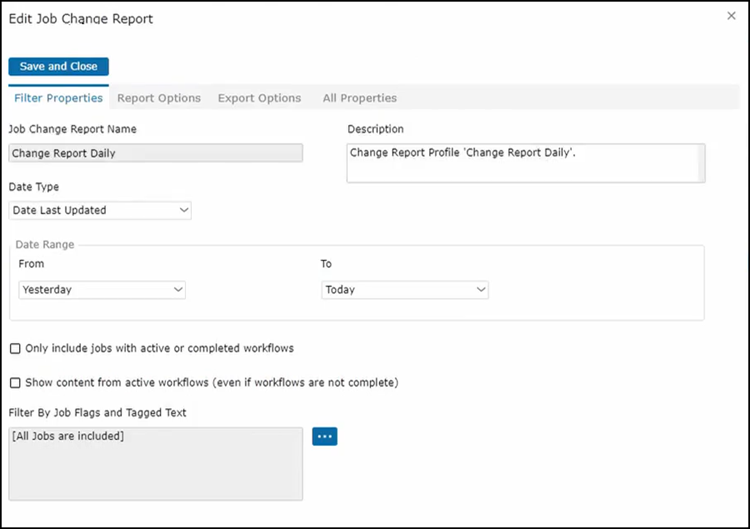Screen dimensions: 750x529
Task: Switch to the Filter Properties tab
Action: pos(58,98)
